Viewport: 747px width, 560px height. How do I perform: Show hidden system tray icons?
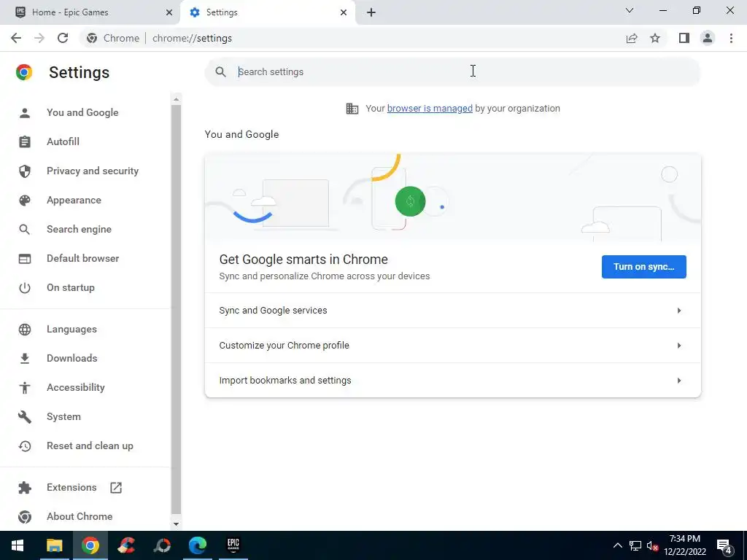pyautogui.click(x=617, y=545)
